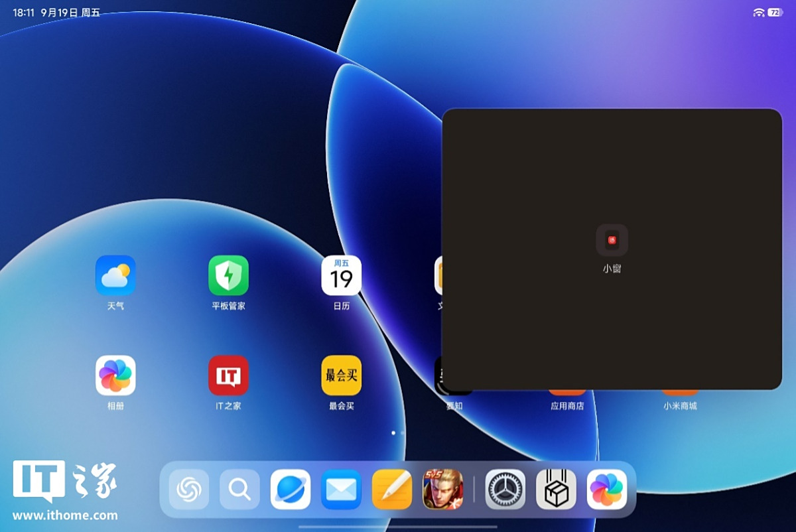
Task: Open the 相册 gallery app on home screen
Action: click(x=115, y=375)
